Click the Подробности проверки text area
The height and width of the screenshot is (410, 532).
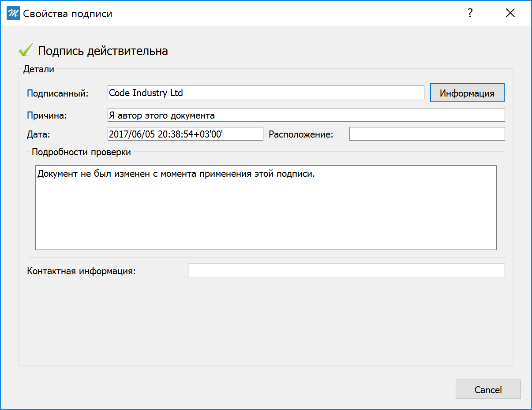click(x=266, y=208)
